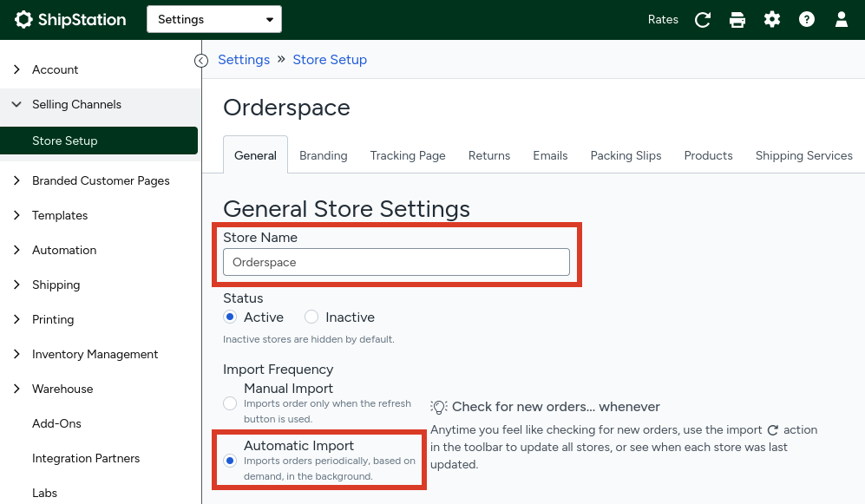
Task: Expand Branded Customer Pages section
Action: coord(16,180)
